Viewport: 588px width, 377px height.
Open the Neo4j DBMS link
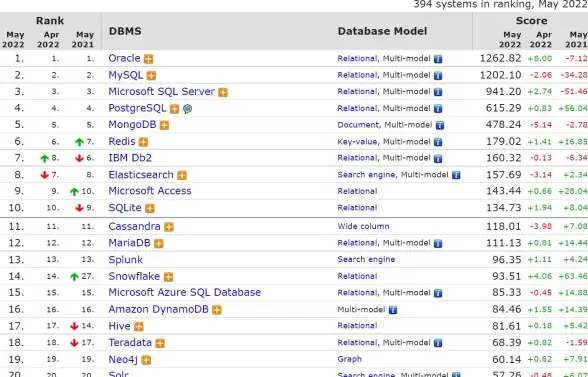click(123, 360)
